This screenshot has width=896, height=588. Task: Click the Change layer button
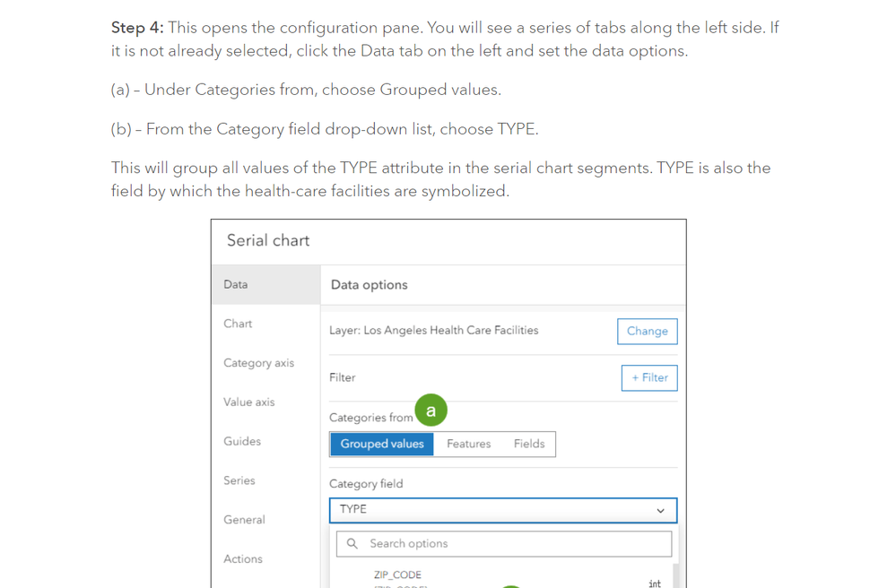tap(647, 332)
